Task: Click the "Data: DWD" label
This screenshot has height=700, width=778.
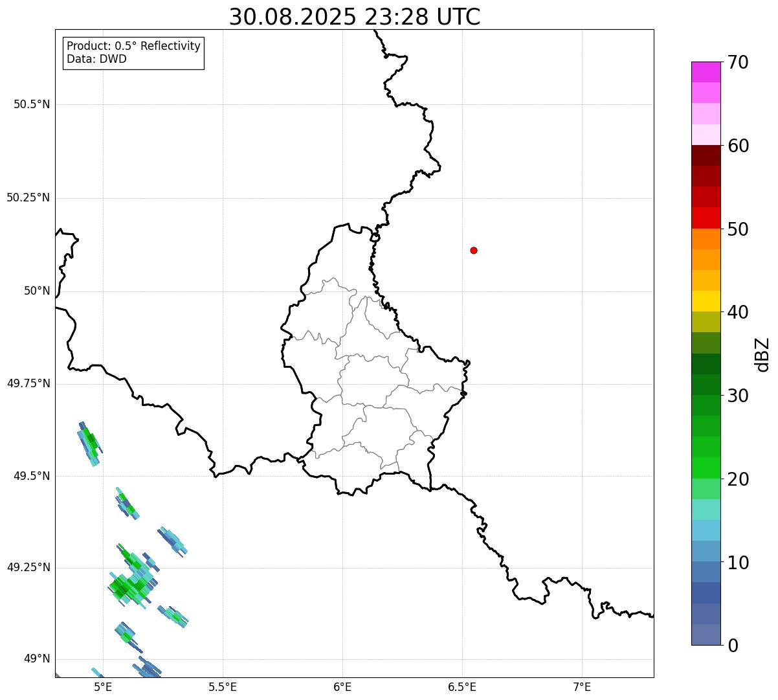Action: 96,59
